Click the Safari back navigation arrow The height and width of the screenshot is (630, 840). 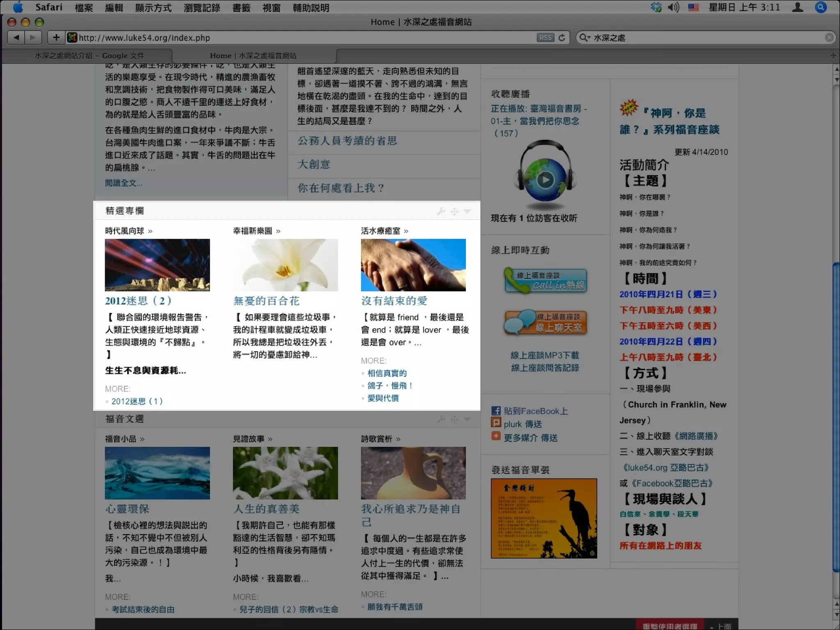16,38
